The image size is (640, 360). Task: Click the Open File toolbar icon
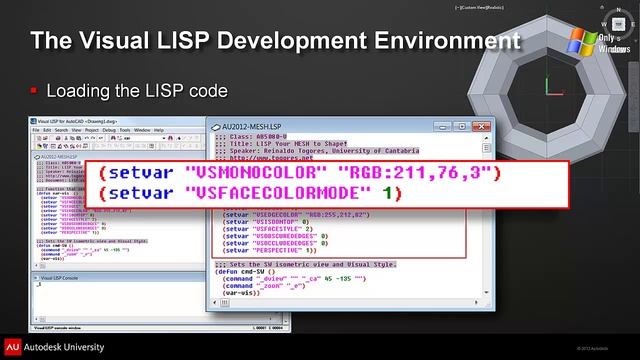pyautogui.click(x=45, y=138)
